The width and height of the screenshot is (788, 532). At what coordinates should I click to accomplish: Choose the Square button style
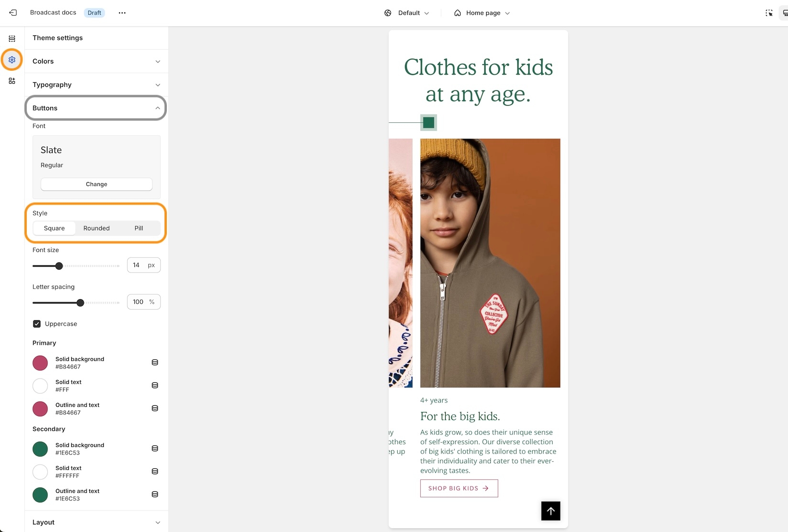(x=54, y=228)
